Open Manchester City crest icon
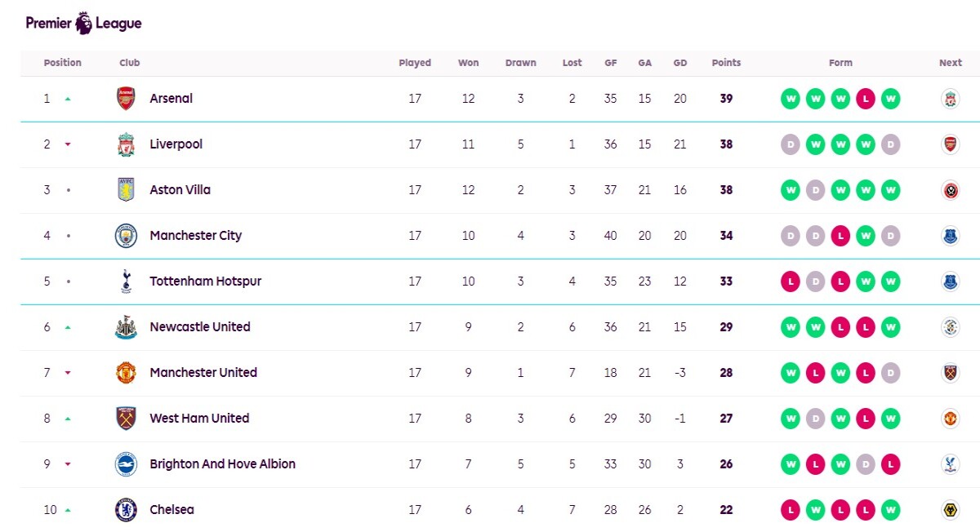 (x=126, y=236)
